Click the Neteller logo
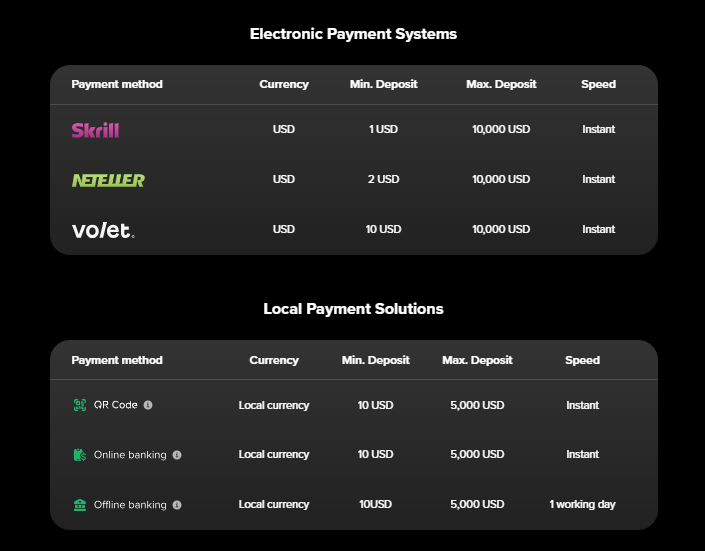This screenshot has width=705, height=551. 108,180
